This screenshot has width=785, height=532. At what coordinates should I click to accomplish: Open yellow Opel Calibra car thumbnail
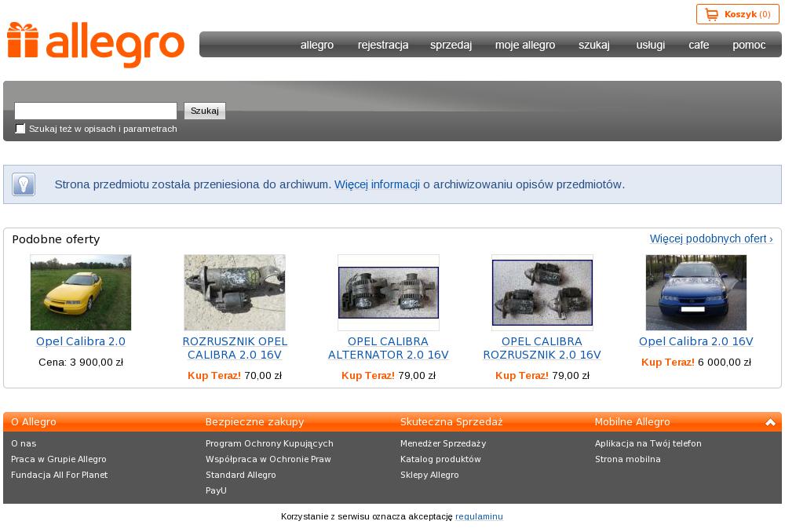point(81,292)
